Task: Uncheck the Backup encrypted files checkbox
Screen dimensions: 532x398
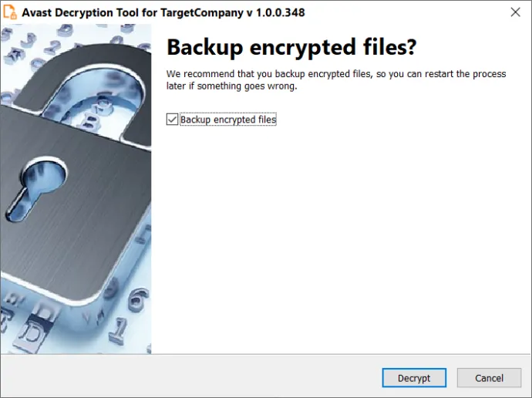Action: [172, 120]
